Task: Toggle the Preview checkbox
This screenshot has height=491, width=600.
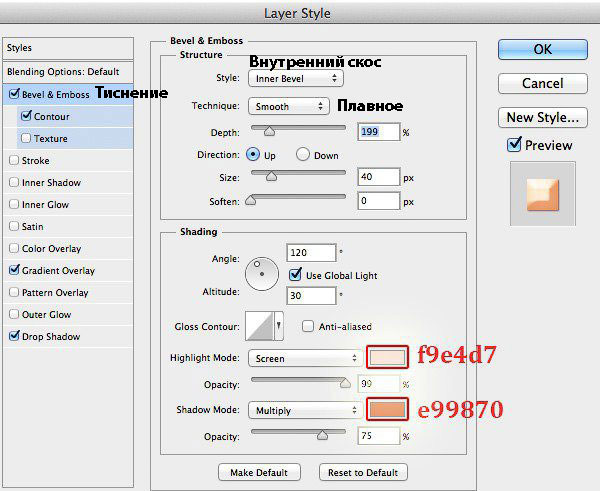Action: pos(514,145)
